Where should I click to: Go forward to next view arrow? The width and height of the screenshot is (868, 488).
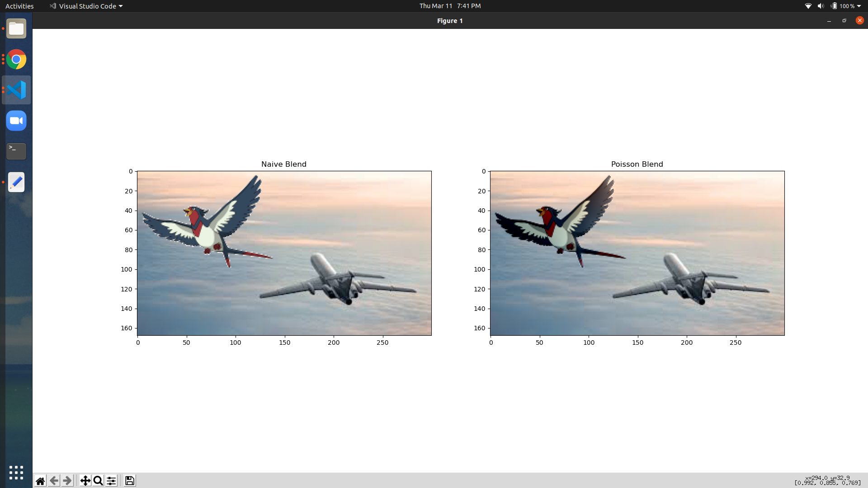point(67,481)
